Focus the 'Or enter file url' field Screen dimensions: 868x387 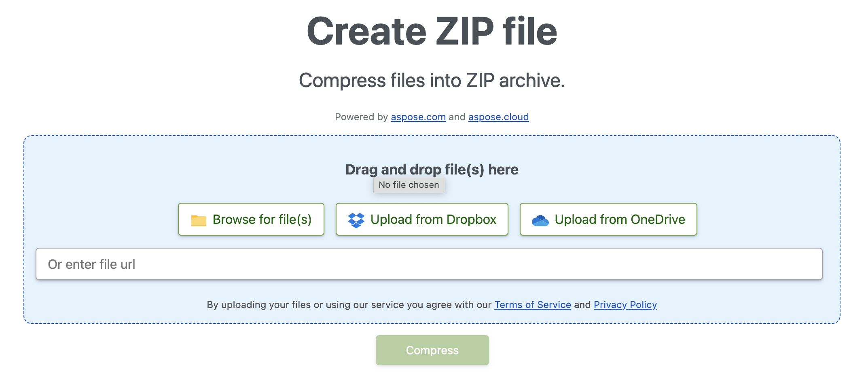tap(429, 264)
